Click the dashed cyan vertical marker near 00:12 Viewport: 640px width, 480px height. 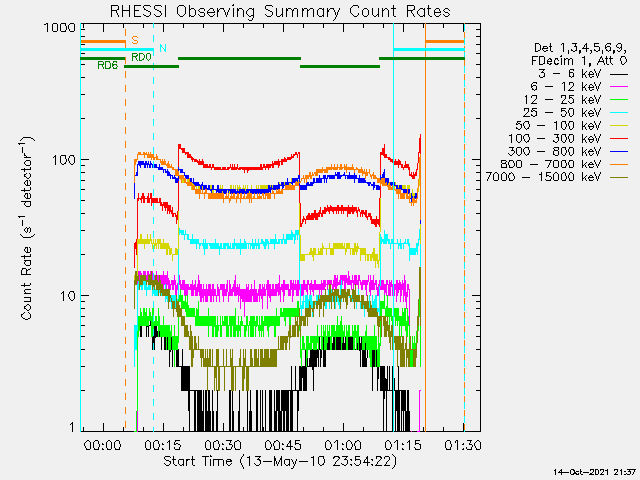click(153, 227)
